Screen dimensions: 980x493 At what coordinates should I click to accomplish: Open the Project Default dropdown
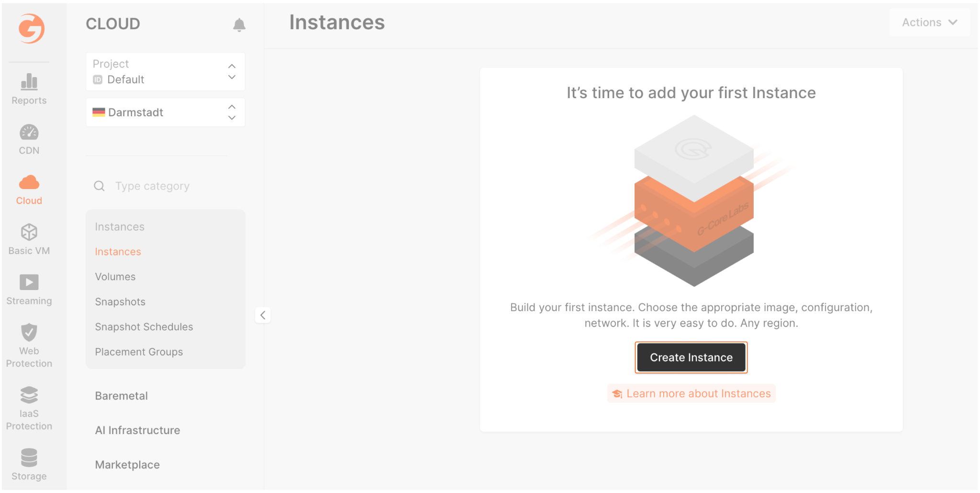(166, 72)
